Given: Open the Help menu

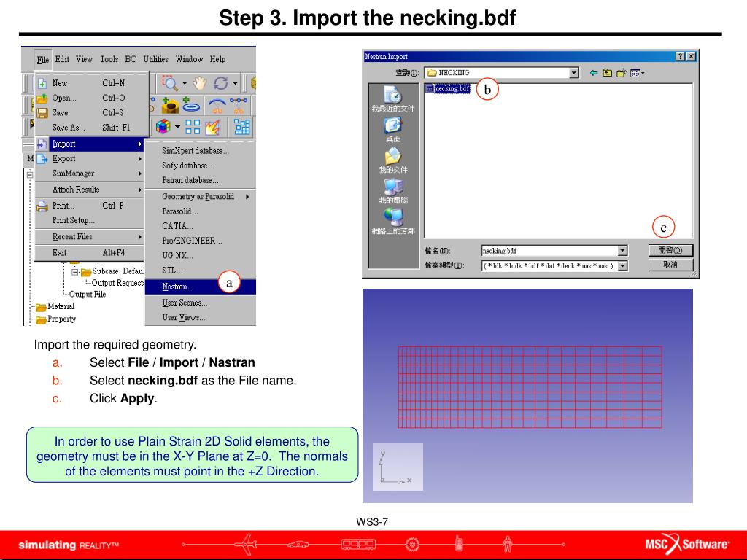Looking at the screenshot, I should click(x=217, y=60).
